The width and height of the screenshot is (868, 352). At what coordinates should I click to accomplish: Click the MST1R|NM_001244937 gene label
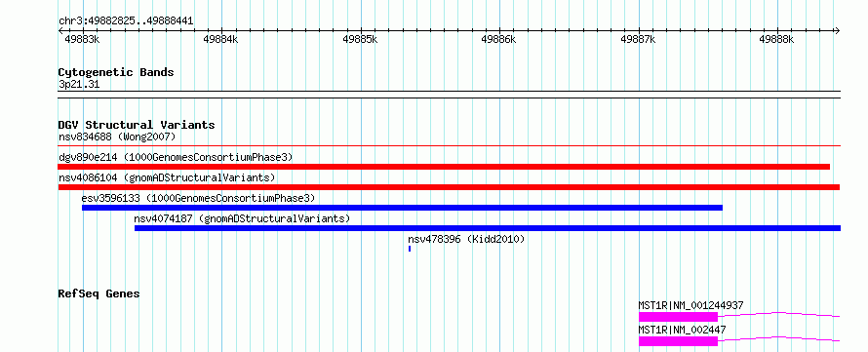click(x=690, y=305)
